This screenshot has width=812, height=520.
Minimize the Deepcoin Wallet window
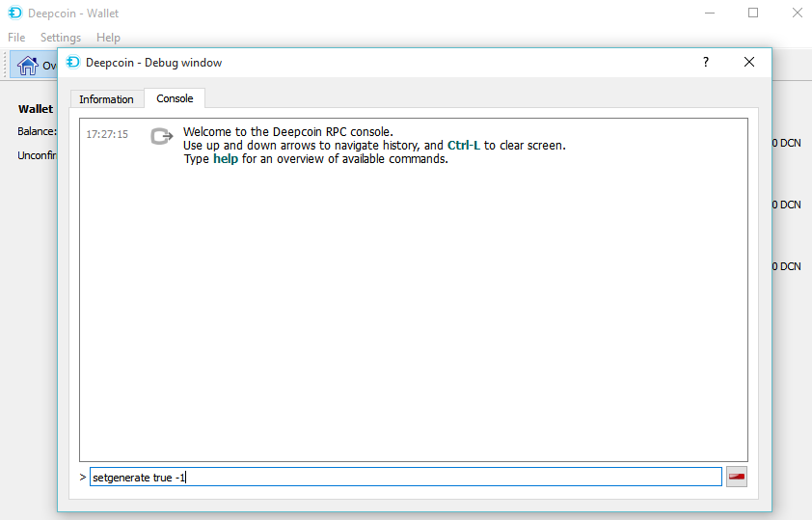click(710, 13)
